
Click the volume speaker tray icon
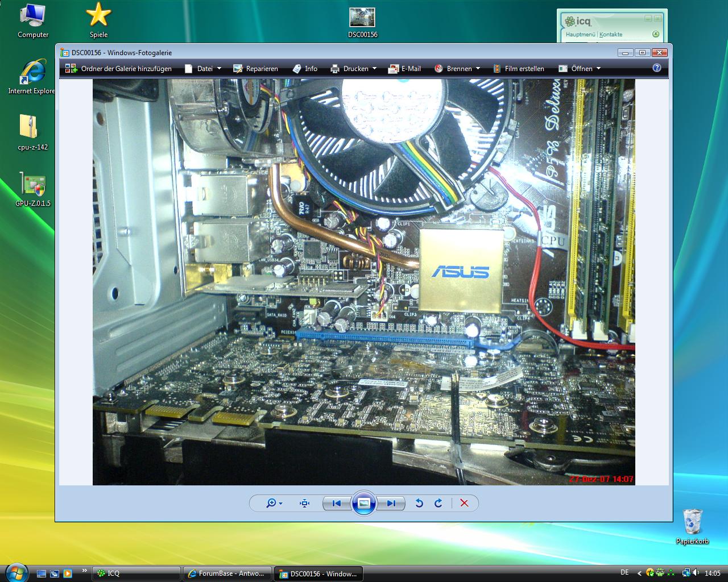(x=696, y=573)
